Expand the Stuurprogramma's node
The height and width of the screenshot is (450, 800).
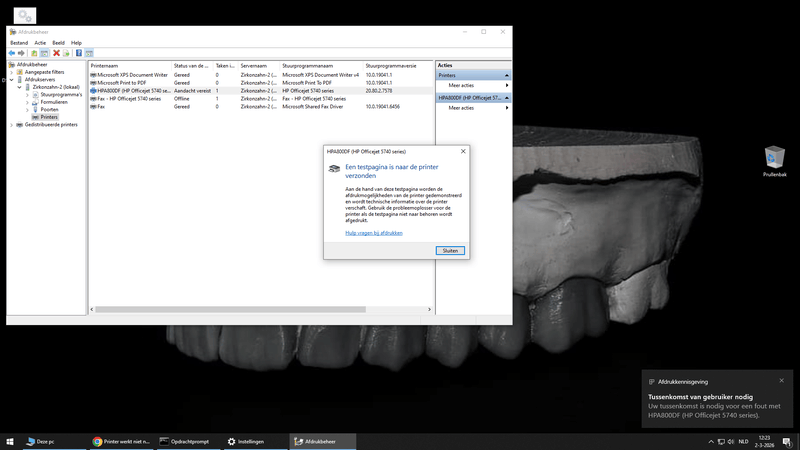(x=28, y=95)
